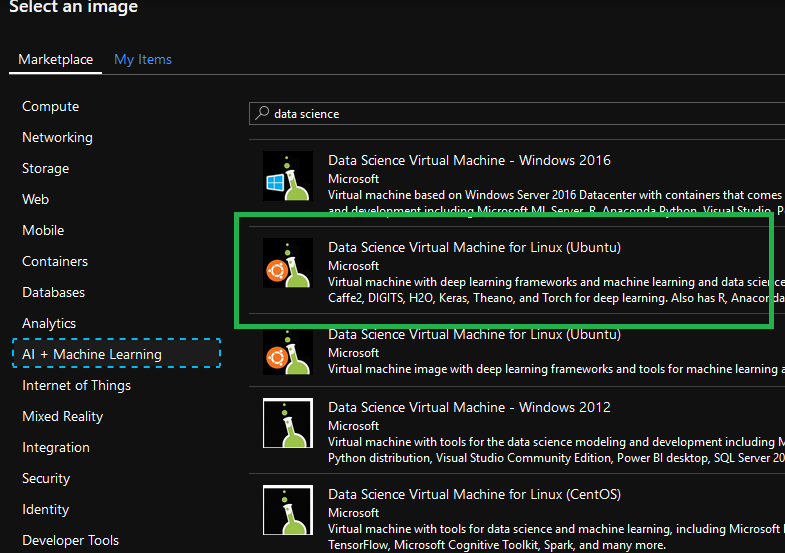Click 'Virtual machine based on Windows Server 2016' description
Viewport: 785px width, 553px height.
(556, 195)
